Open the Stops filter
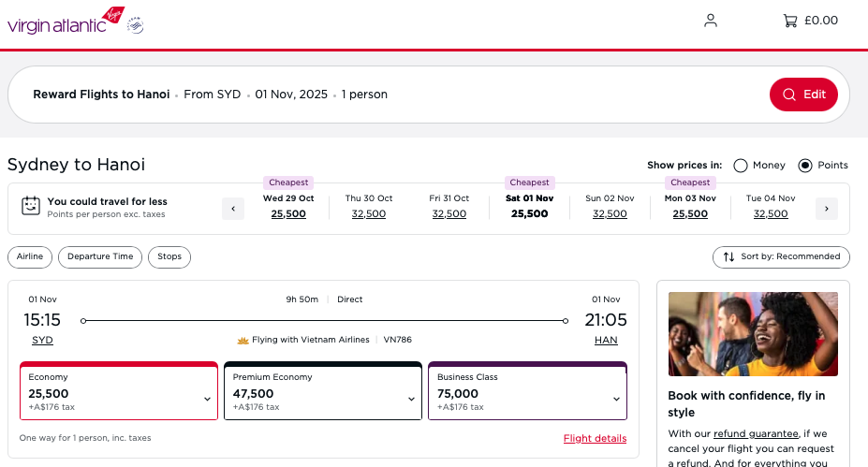Viewport: 868px width, 467px height. pyautogui.click(x=169, y=256)
